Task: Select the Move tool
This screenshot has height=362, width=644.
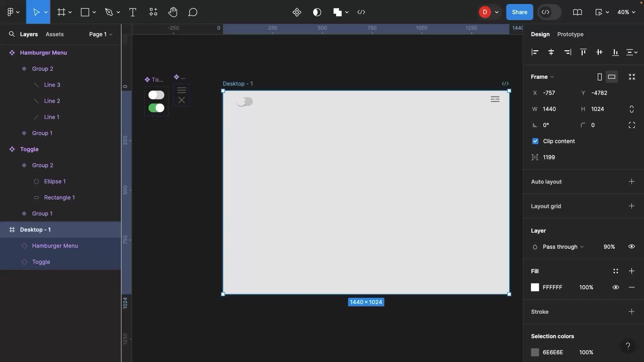Action: click(x=36, y=12)
